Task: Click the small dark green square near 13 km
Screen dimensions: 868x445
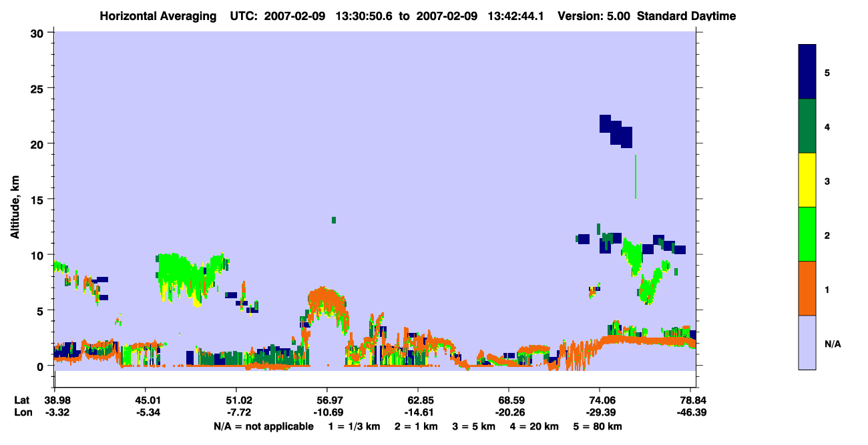Action: coord(334,220)
